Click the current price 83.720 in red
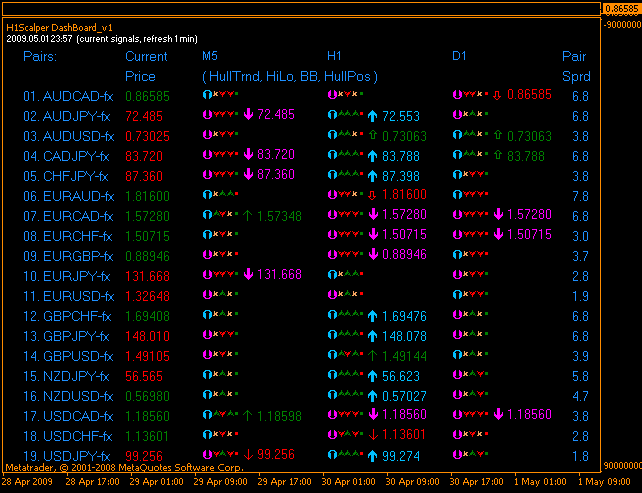The image size is (642, 493). pos(144,156)
